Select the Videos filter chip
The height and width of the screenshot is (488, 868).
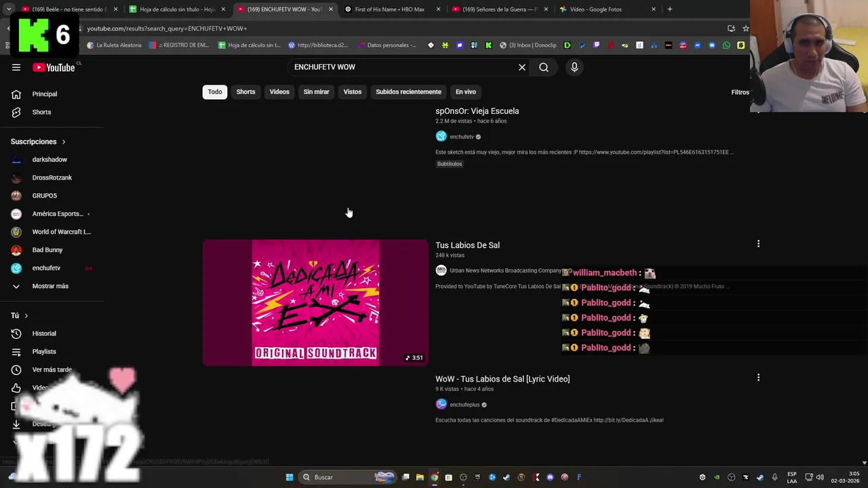tap(279, 91)
